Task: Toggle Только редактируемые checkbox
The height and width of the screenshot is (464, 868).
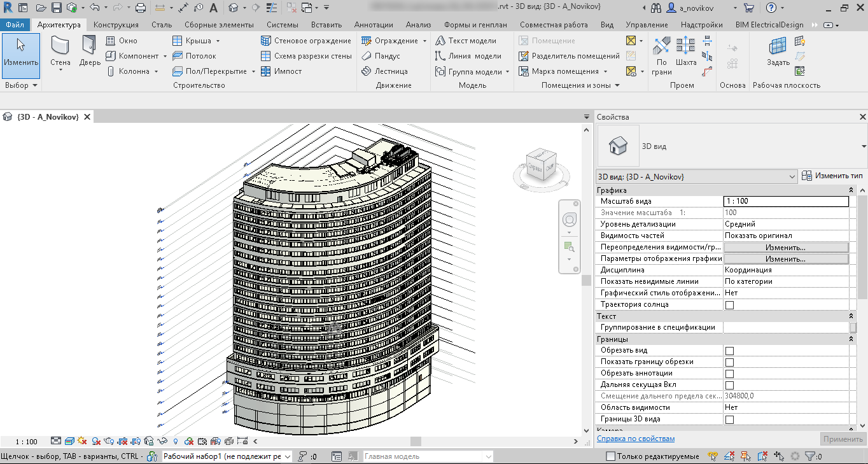Action: coord(611,456)
